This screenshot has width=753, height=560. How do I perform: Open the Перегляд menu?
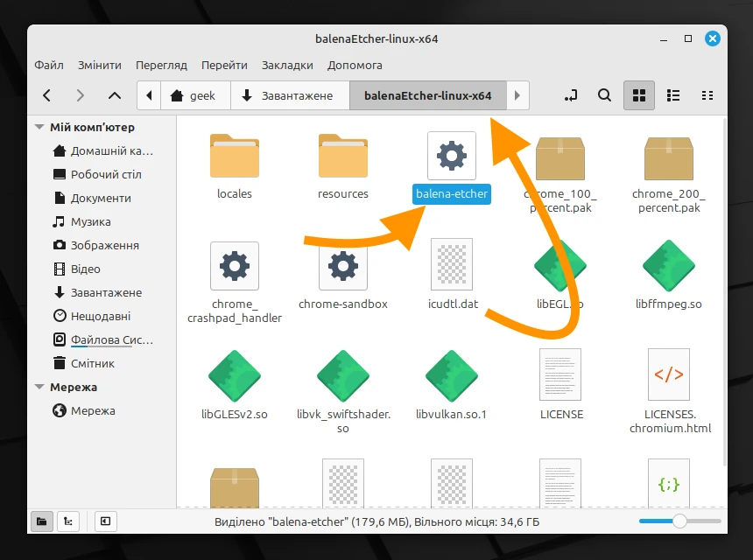[x=161, y=65]
